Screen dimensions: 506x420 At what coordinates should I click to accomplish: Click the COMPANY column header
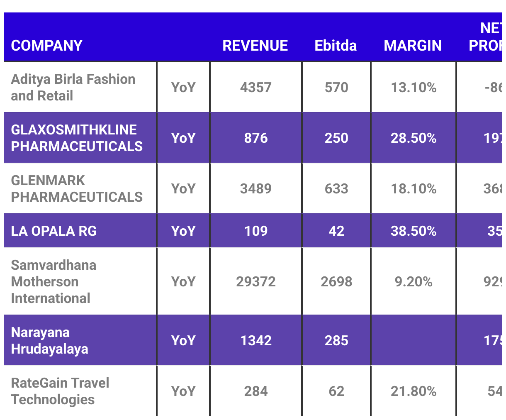[46, 45]
